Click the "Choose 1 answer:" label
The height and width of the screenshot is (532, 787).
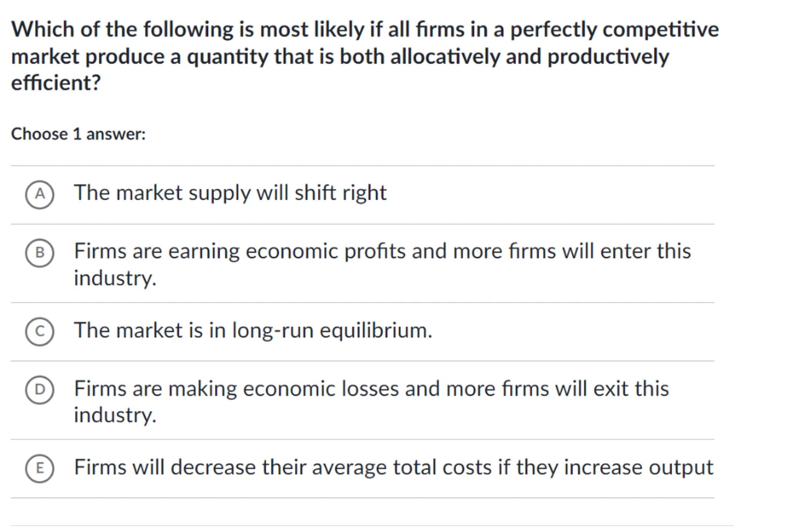(x=78, y=134)
